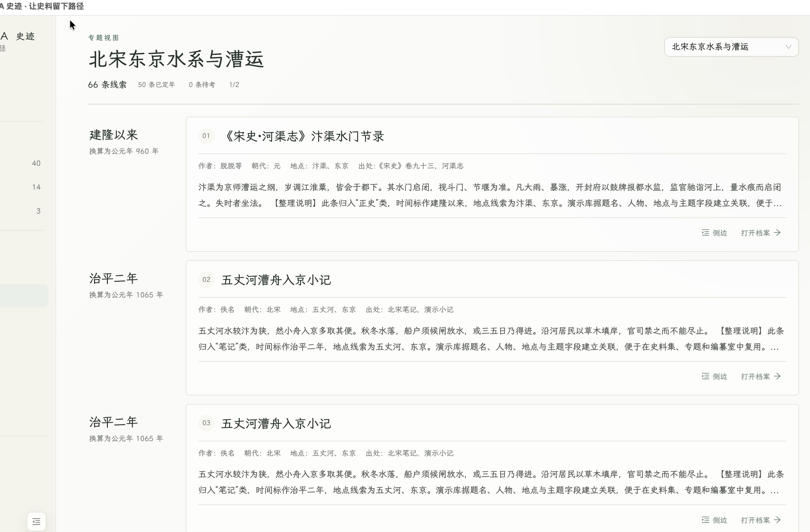This screenshot has width=810, height=532.
Task: Click sidebar count 14
Action: point(36,187)
